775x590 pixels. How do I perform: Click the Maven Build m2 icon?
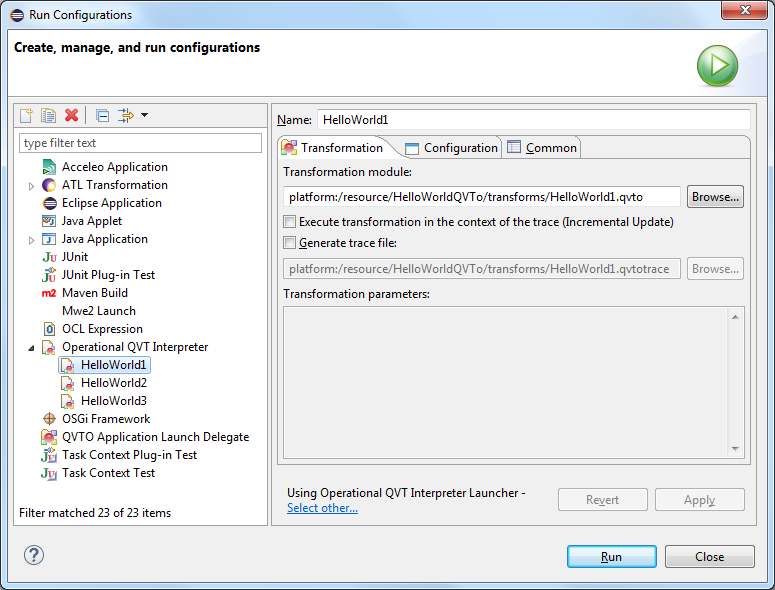tap(49, 293)
